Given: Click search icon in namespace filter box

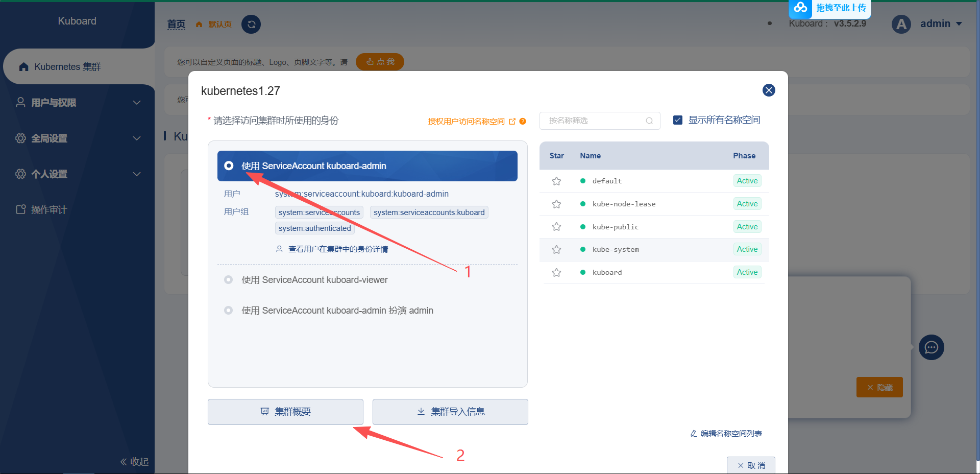Looking at the screenshot, I should [649, 121].
